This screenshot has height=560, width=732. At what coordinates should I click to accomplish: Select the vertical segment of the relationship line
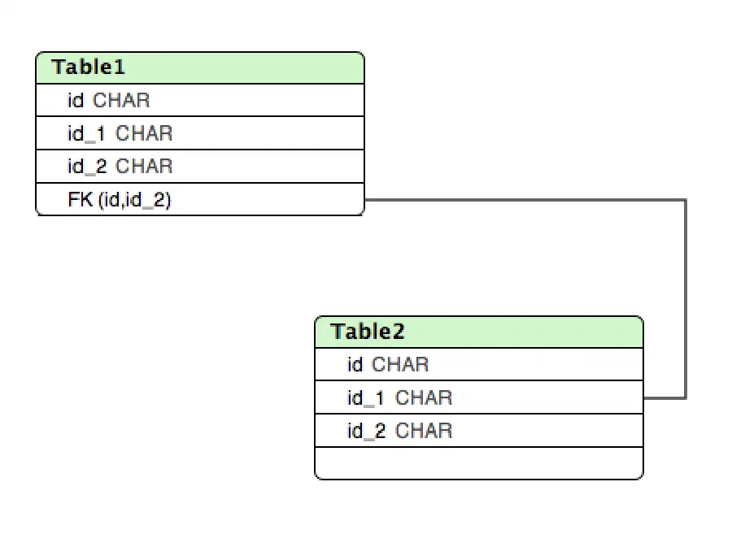[686, 298]
